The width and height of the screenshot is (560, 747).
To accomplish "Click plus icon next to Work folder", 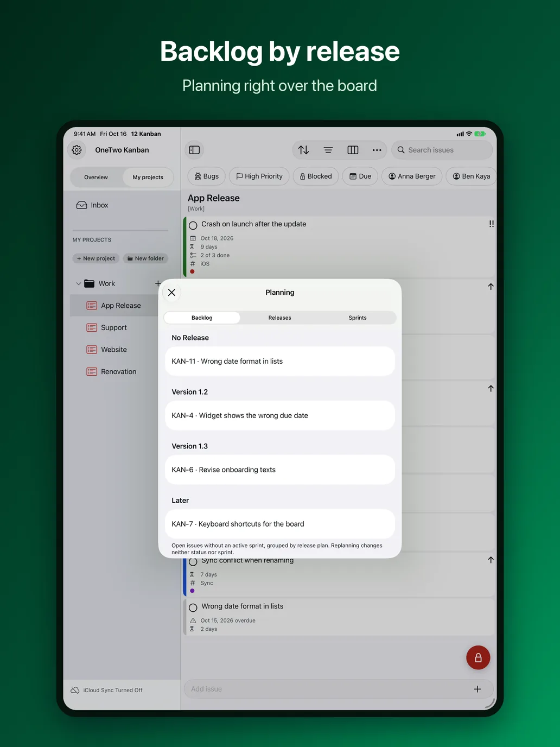I will pyautogui.click(x=157, y=283).
